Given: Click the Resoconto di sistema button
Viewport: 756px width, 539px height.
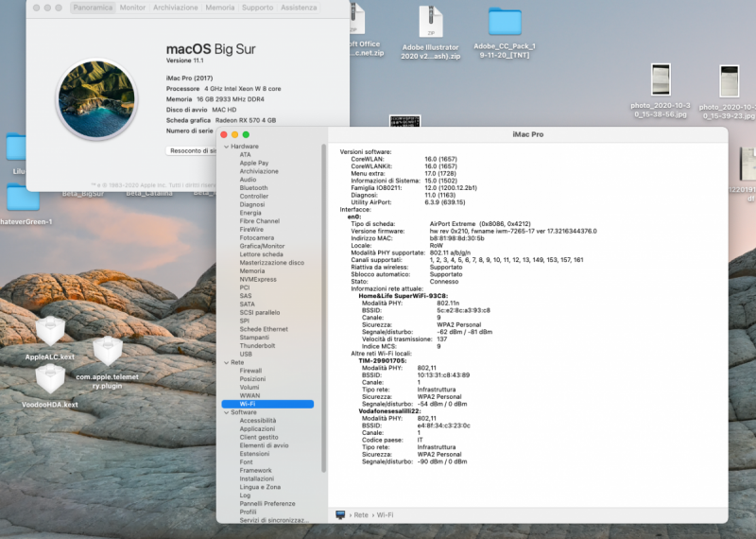Looking at the screenshot, I should tap(192, 151).
